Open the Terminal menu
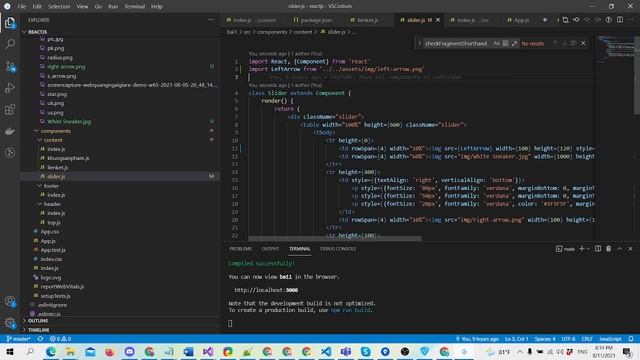This screenshot has height=360, width=640. [134, 7]
